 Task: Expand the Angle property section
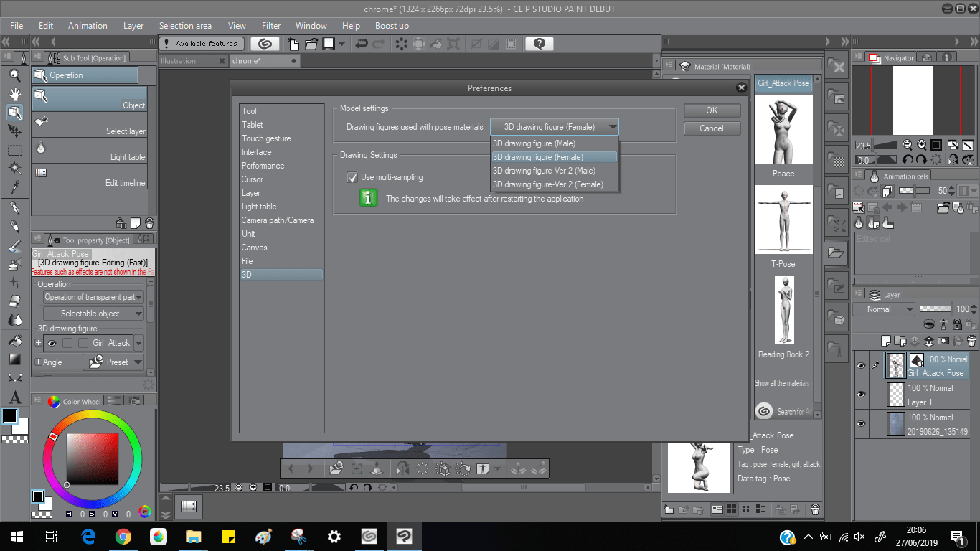[38, 362]
